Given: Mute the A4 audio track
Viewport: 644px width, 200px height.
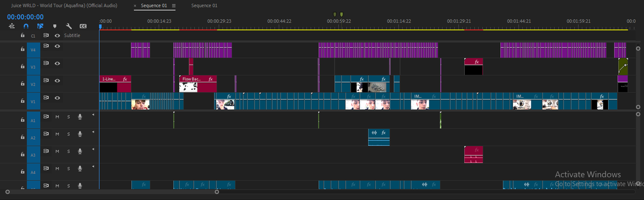Looking at the screenshot, I should pos(57,169).
